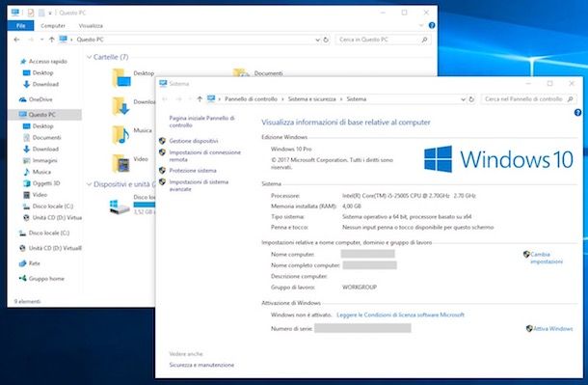Click properties icon in Questo PC title bar

(31, 13)
